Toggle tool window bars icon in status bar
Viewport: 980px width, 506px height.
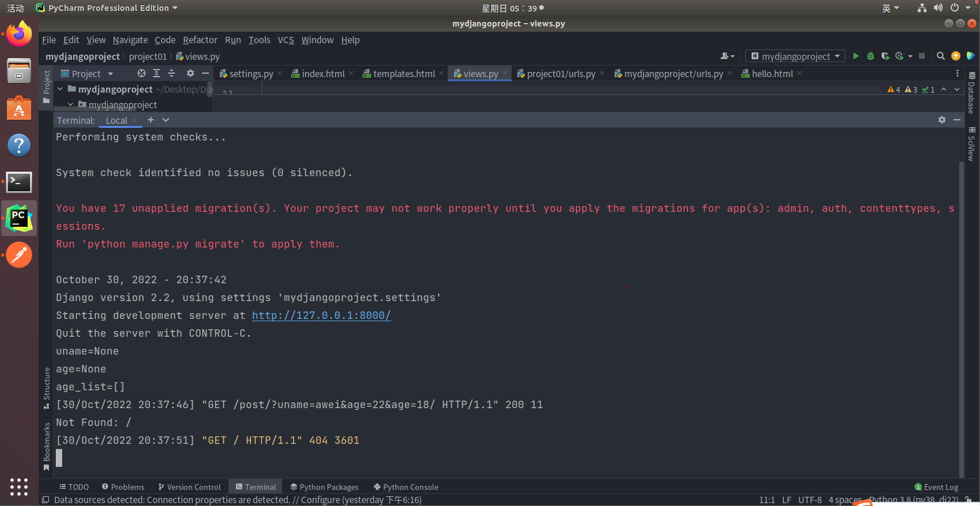click(x=46, y=500)
